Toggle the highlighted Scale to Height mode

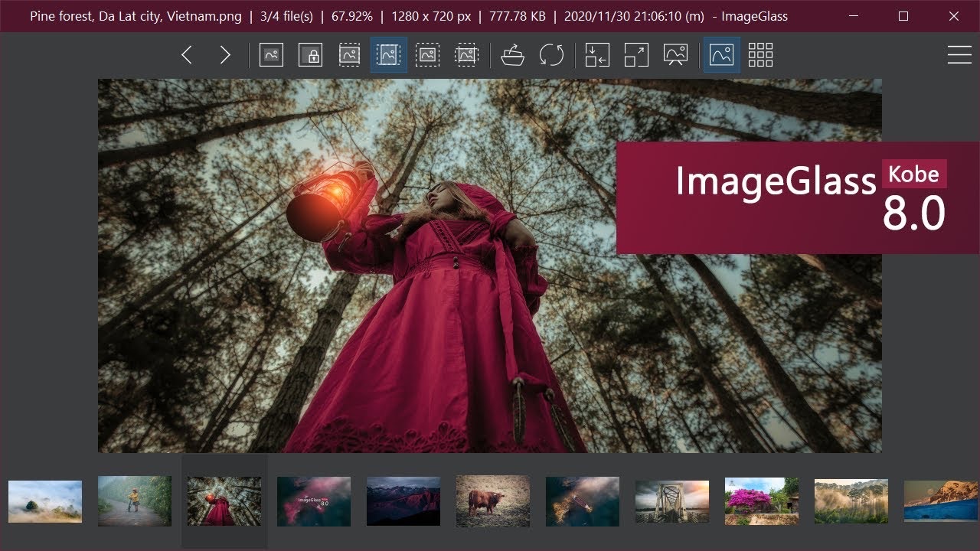(x=388, y=55)
